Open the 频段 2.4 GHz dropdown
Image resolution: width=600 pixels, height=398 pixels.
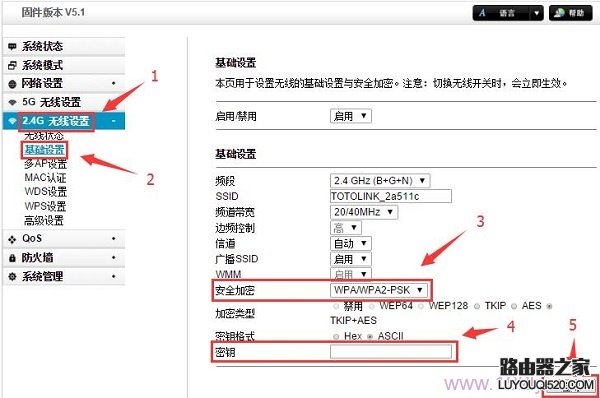[380, 181]
